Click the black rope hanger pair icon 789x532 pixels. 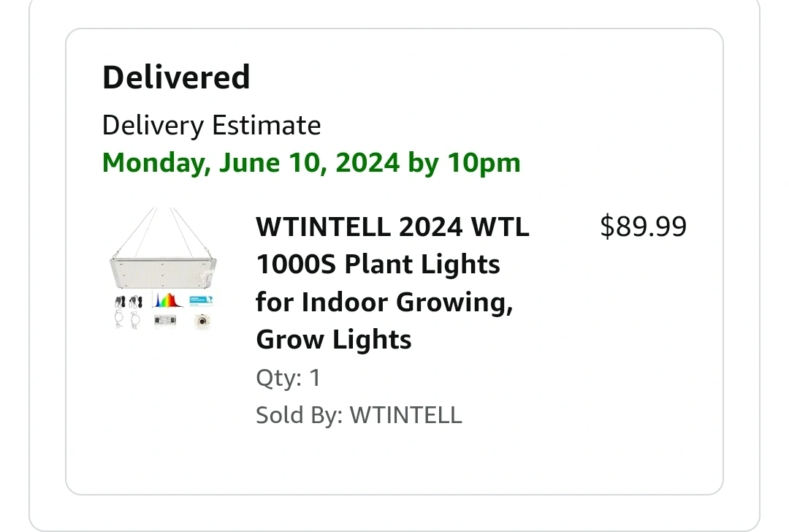129,301
